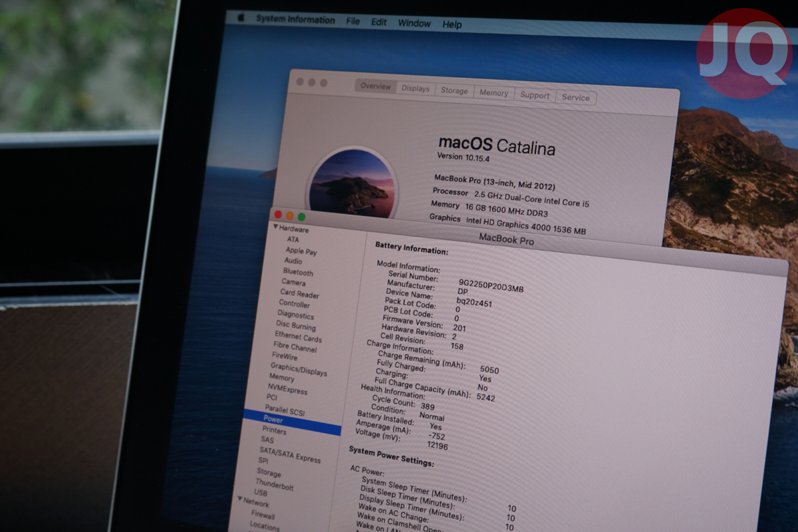The height and width of the screenshot is (532, 798).
Task: Collapse the Hardware section in the sidebar
Action: tap(275, 227)
